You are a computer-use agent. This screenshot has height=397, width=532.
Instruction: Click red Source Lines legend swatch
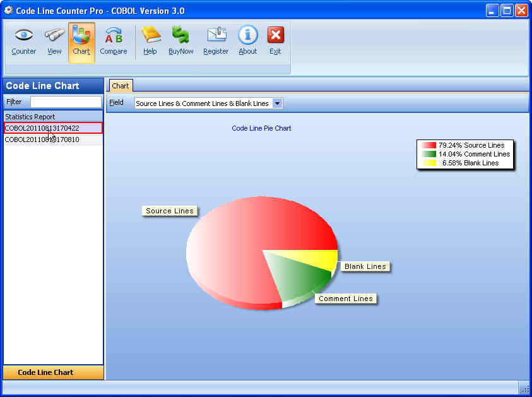[429, 145]
